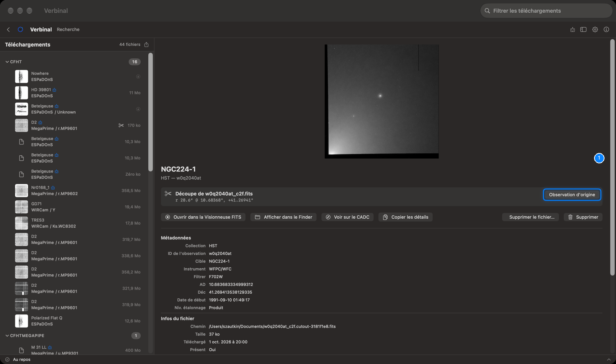Go back using the back chevron
The height and width of the screenshot is (364, 616).
pos(8,30)
